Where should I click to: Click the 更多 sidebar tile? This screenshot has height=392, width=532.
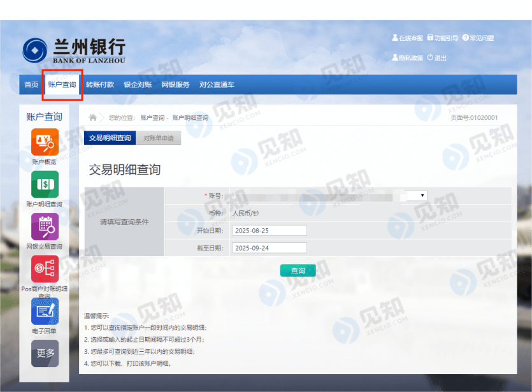(45, 352)
